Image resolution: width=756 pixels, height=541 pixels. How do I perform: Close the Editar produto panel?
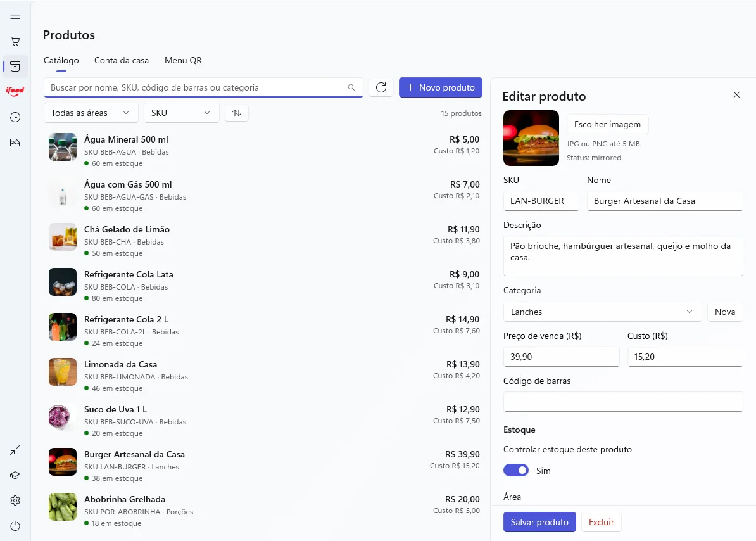(736, 95)
